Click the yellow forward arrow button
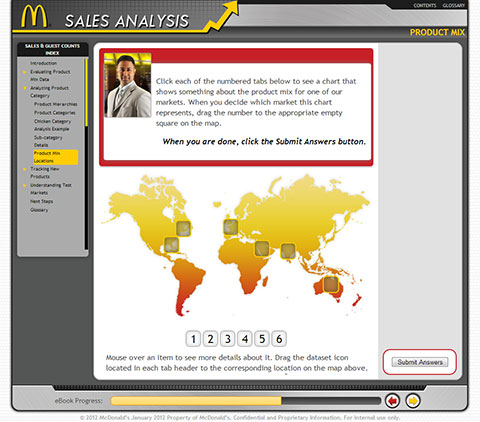 413,401
